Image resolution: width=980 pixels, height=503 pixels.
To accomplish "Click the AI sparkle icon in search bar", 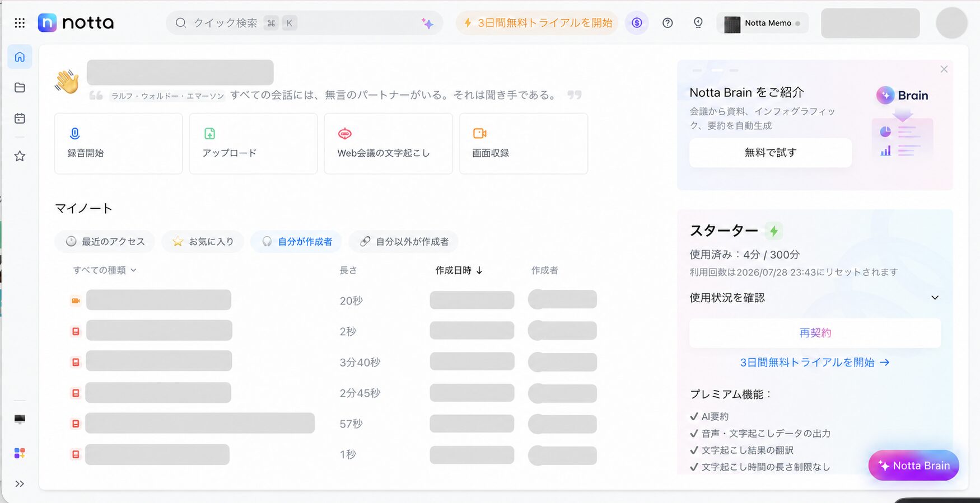I will (427, 23).
